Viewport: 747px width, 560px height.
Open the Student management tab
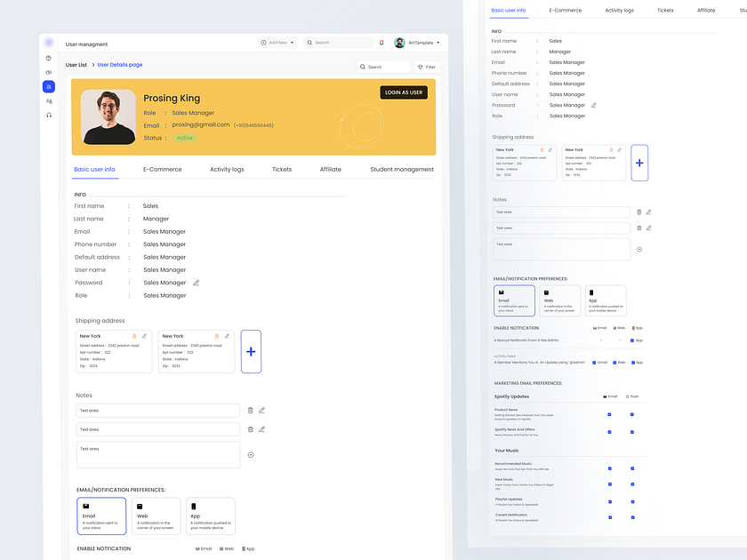coord(402,169)
